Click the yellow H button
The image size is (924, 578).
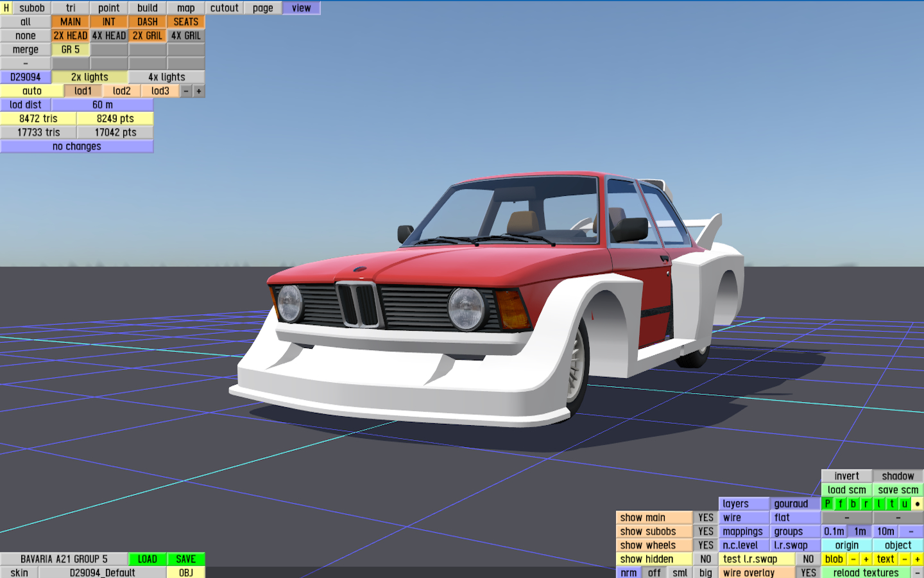point(6,8)
